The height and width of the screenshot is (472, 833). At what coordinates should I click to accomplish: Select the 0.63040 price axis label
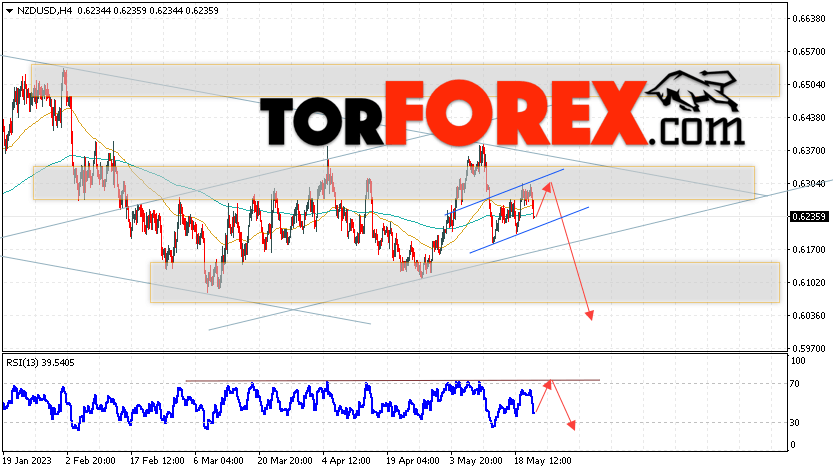[x=809, y=183]
